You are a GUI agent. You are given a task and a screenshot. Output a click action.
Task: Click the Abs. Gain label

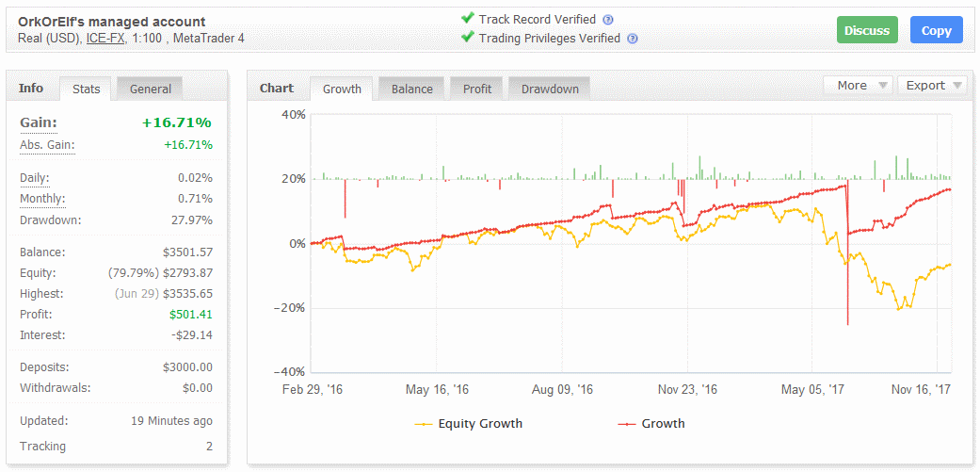click(47, 145)
